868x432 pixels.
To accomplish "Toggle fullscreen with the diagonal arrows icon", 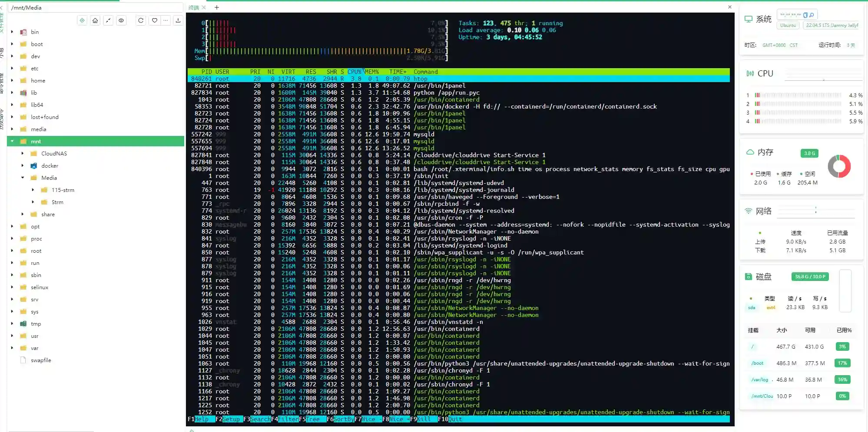I will click(x=108, y=20).
